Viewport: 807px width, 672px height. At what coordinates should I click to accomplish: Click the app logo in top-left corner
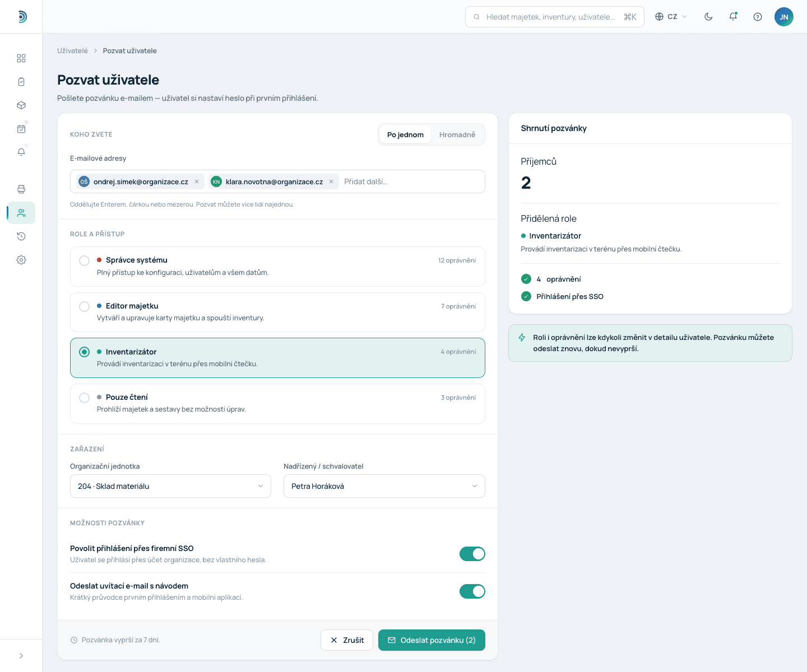(21, 17)
